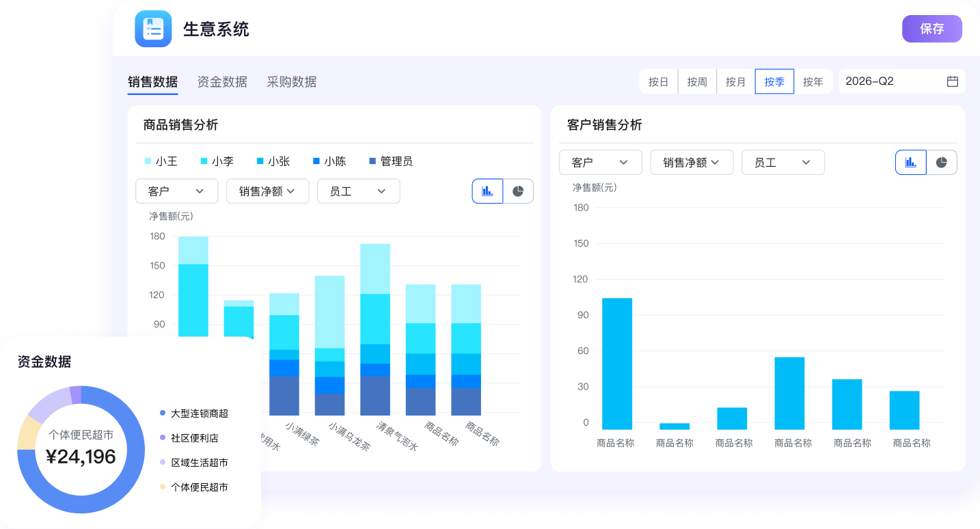This screenshot has width=980, height=529.
Task: Click the 生意系统 app logo icon
Action: pos(153,29)
